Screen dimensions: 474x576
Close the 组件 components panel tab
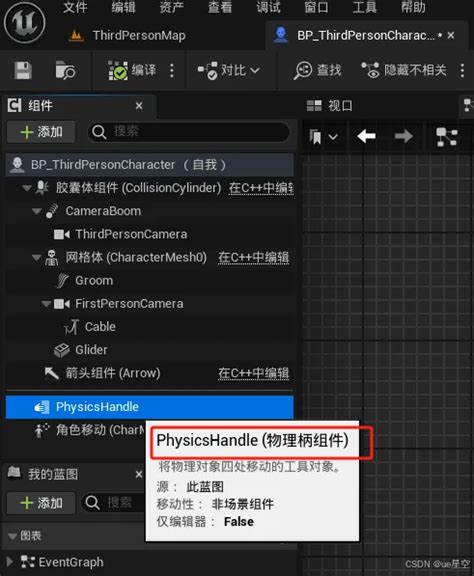139,106
